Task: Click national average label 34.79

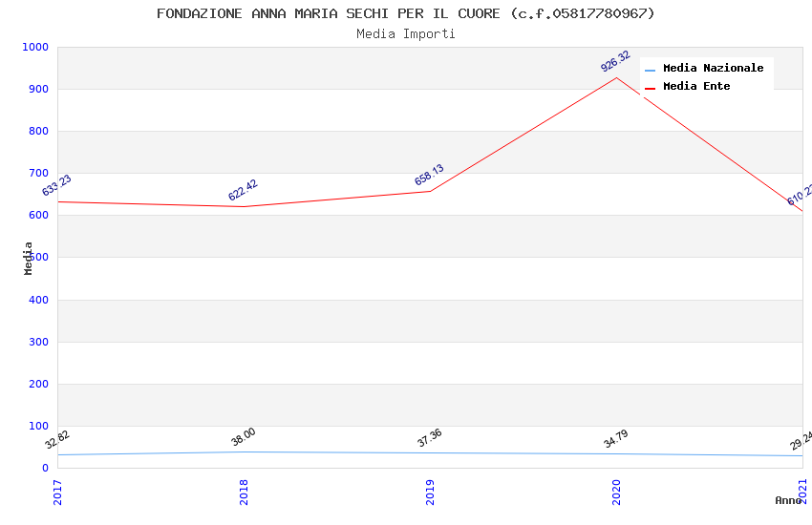Action: (616, 439)
